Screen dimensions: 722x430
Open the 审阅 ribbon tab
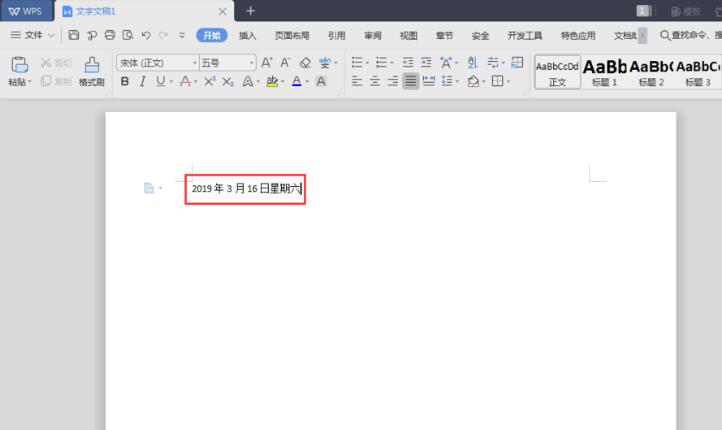(373, 35)
